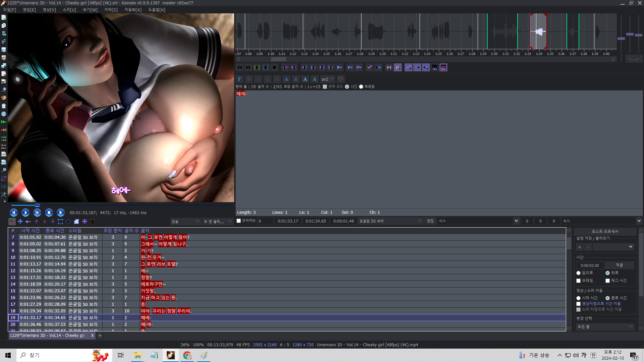Show hidden system tray icons
The height and width of the screenshot is (362, 644).
[x=559, y=355]
